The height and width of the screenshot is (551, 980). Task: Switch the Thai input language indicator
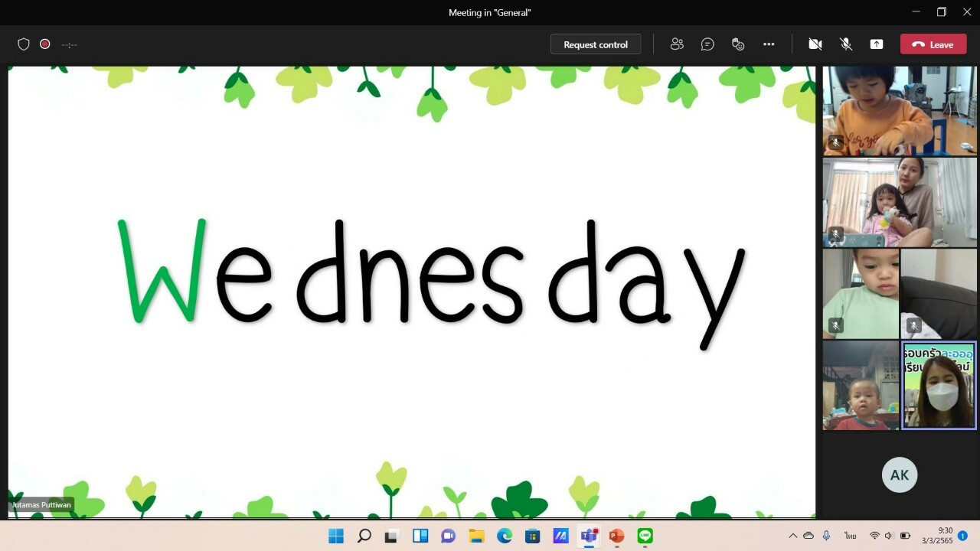pos(851,536)
